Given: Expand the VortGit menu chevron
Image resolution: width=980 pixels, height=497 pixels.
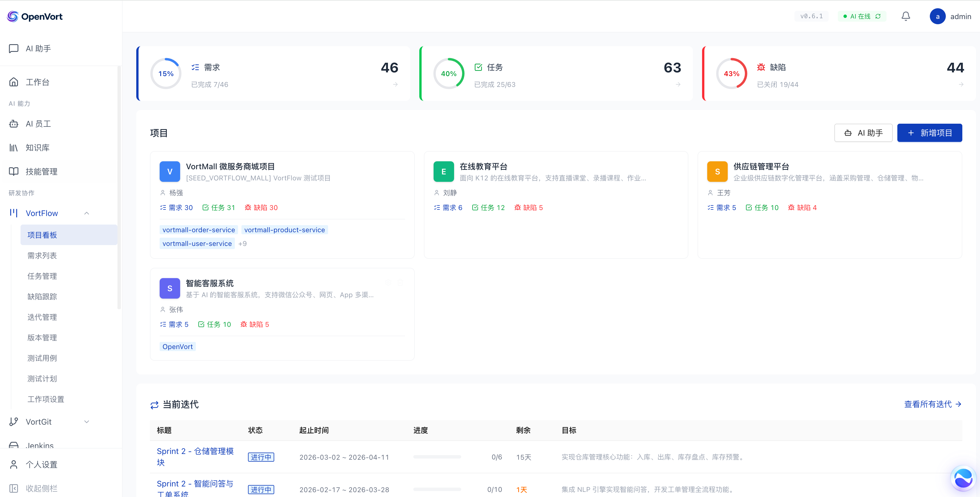Looking at the screenshot, I should click(x=87, y=422).
